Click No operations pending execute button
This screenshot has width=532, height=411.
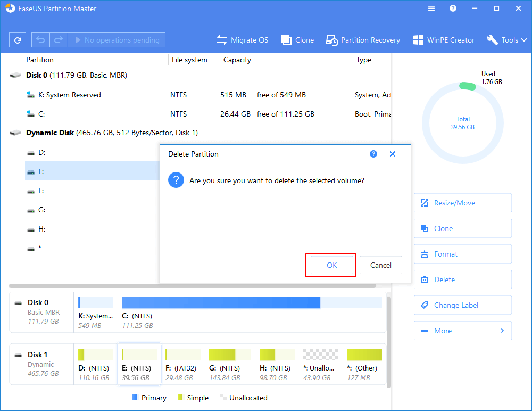pos(117,40)
